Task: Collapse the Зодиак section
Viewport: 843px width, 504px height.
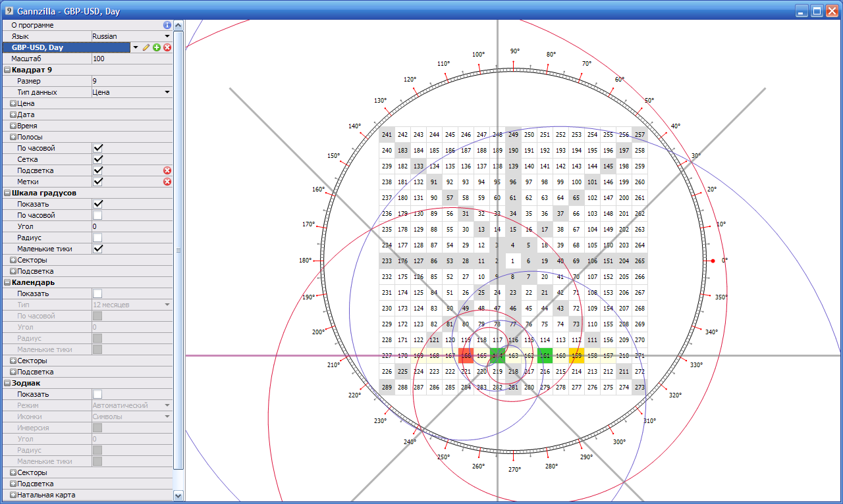Action: coord(7,383)
